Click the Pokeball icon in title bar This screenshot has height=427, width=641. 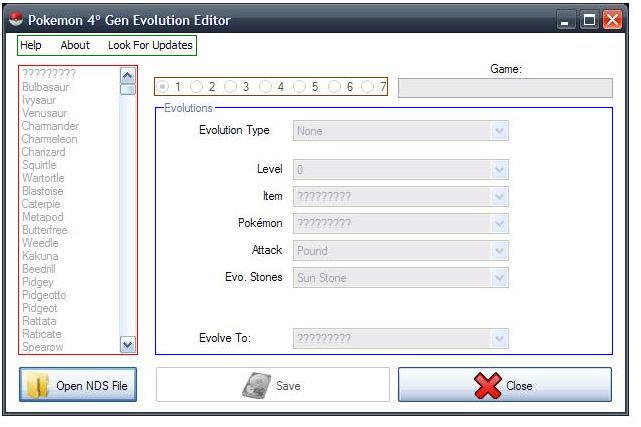point(16,19)
